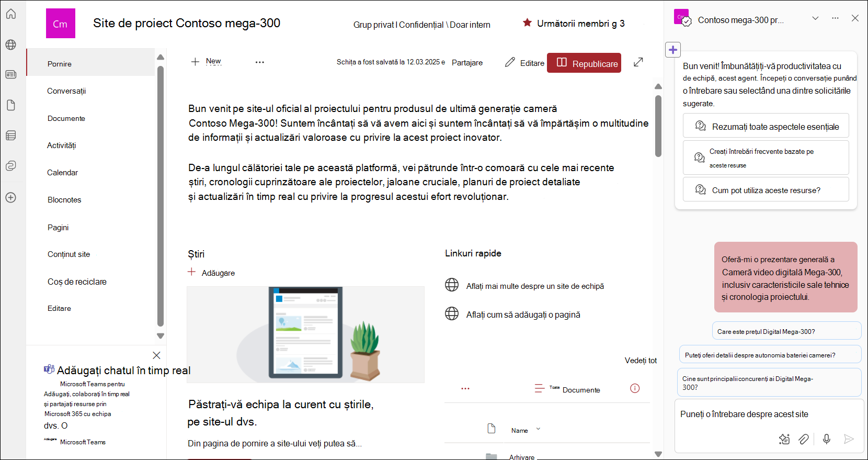The width and height of the screenshot is (868, 460).
Task: Open the toolbar more options ellipsis
Action: pos(260,62)
